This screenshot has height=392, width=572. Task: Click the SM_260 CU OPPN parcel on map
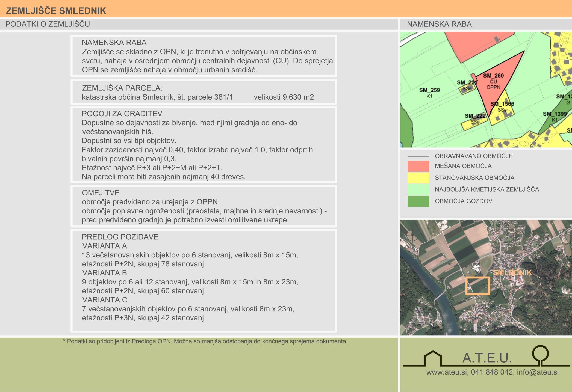(x=497, y=82)
